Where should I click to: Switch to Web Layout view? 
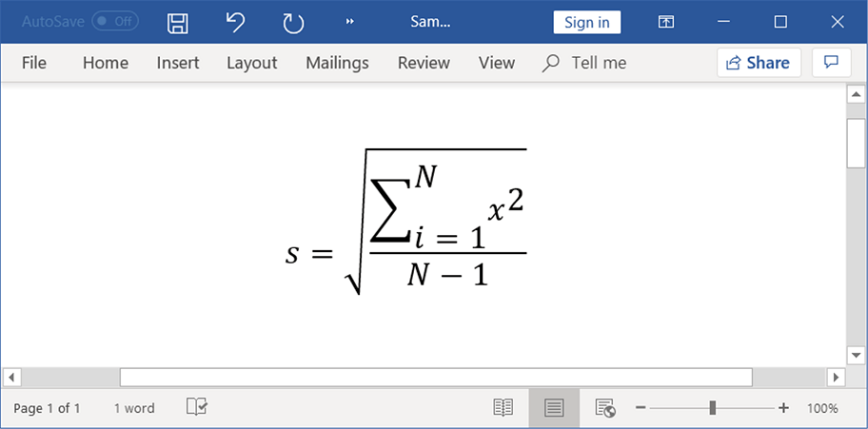605,407
